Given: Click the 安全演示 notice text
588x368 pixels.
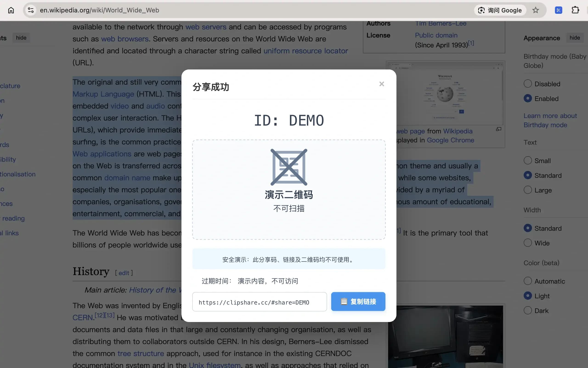Looking at the screenshot, I should tap(289, 259).
